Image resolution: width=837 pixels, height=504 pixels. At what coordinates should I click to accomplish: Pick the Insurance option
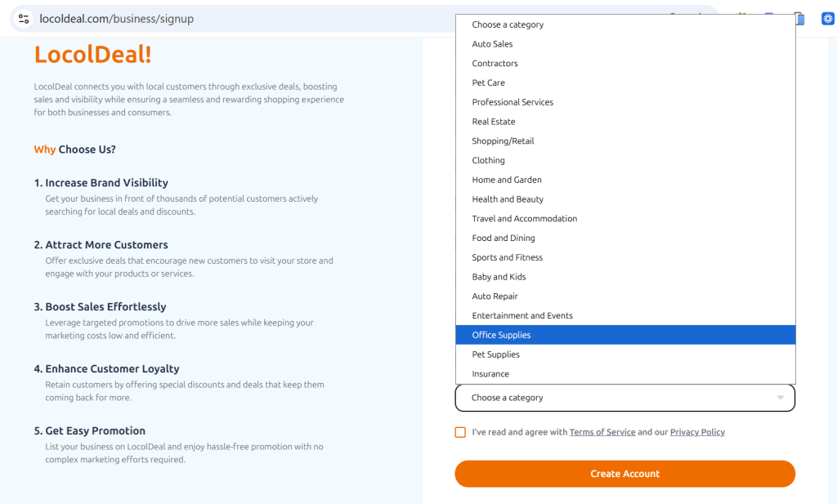point(490,374)
